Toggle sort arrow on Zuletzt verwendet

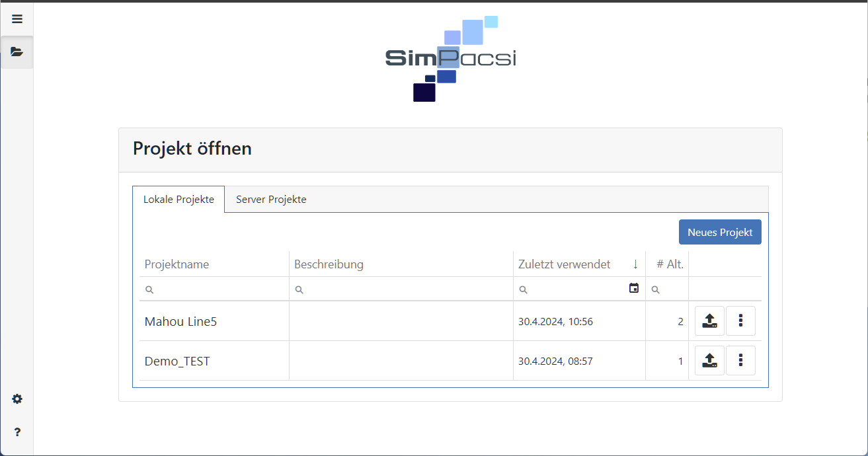[x=635, y=264]
